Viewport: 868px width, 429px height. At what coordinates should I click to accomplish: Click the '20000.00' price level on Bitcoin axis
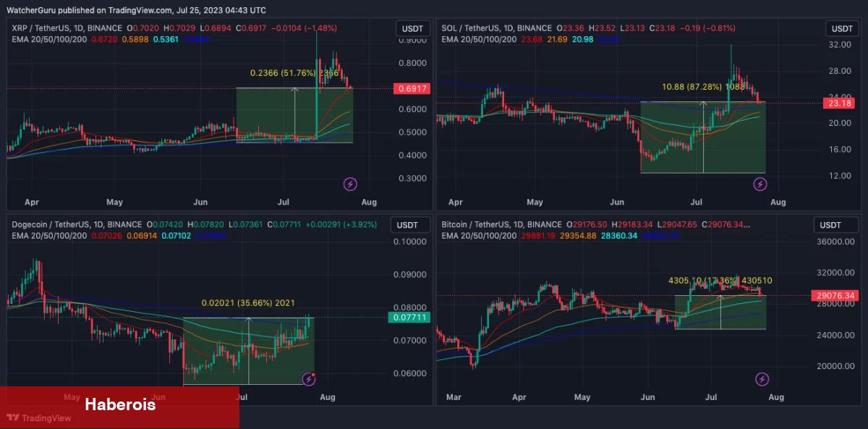(x=835, y=366)
